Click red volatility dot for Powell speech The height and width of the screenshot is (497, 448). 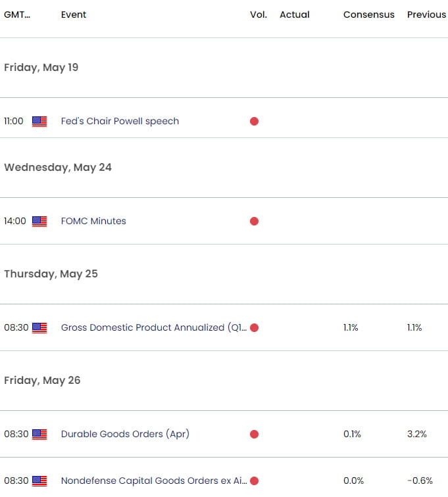click(254, 121)
